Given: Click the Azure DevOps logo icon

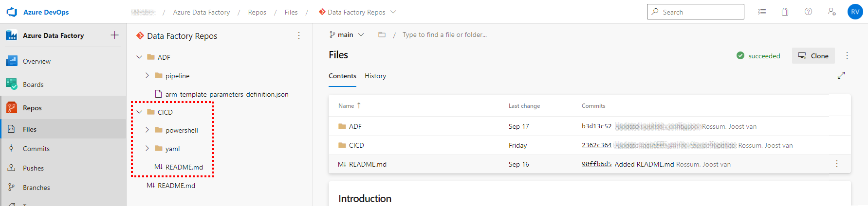Looking at the screenshot, I should [12, 12].
